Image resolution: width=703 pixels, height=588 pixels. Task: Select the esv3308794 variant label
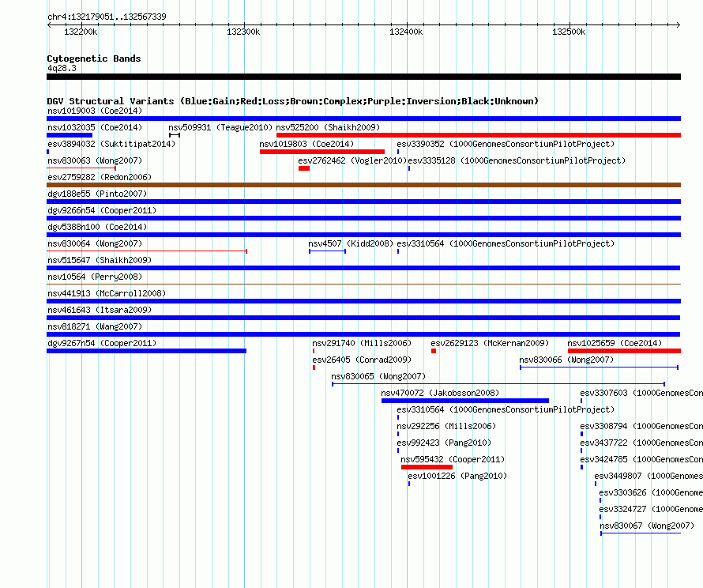click(x=641, y=426)
